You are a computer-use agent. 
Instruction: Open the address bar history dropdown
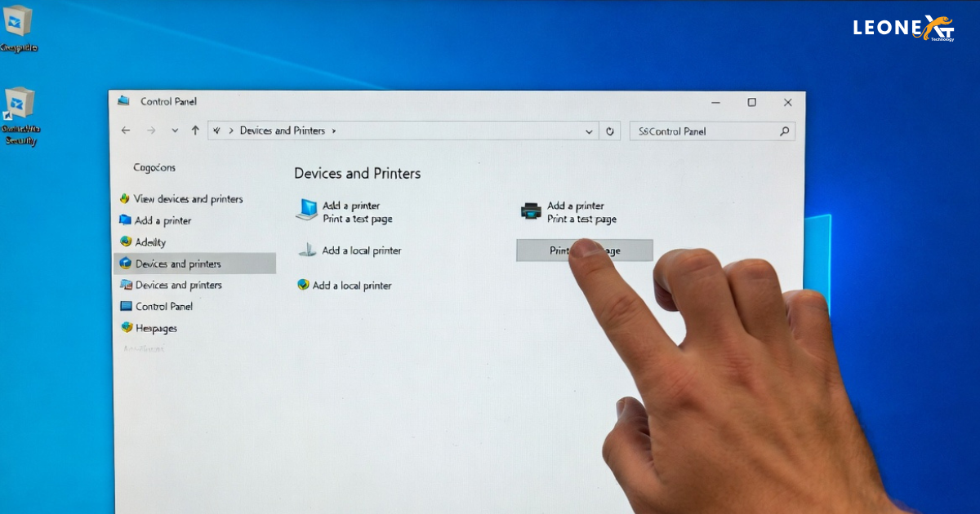pos(590,131)
